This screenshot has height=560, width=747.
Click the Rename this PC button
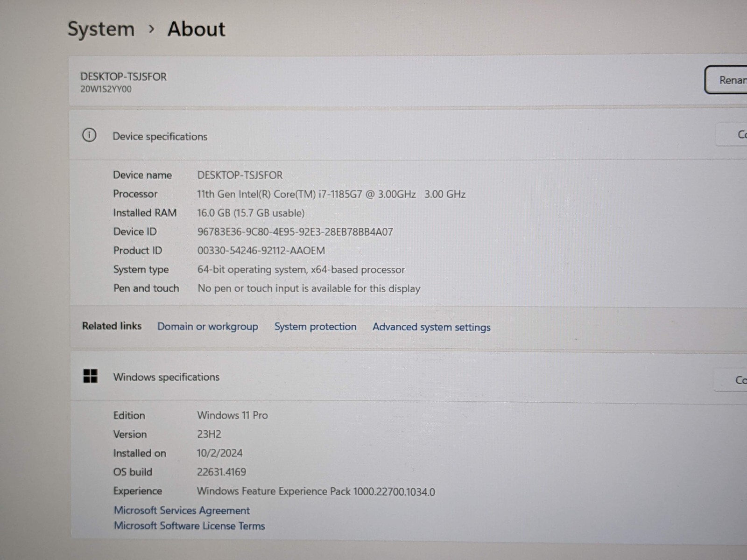(x=726, y=80)
